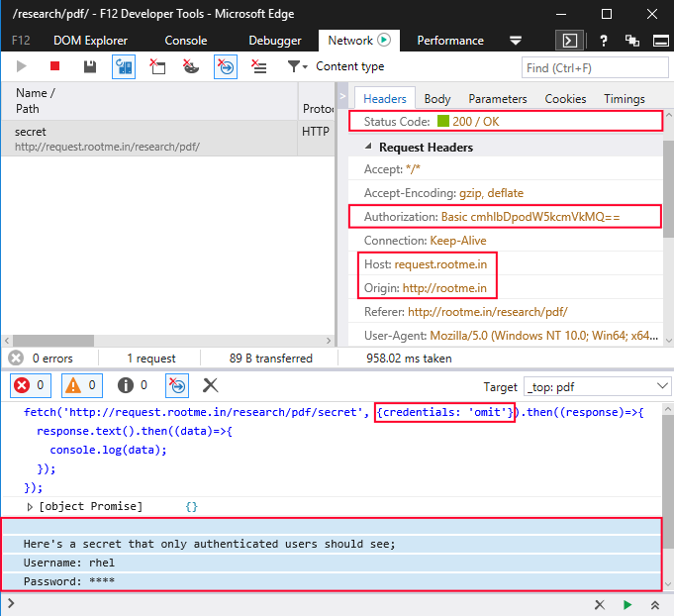Clear console input X icon at bottom
This screenshot has height=616, width=674.
tap(600, 605)
